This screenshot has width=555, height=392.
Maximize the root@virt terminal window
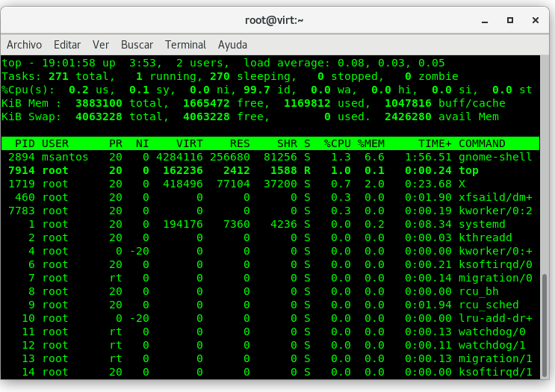pyautogui.click(x=509, y=19)
